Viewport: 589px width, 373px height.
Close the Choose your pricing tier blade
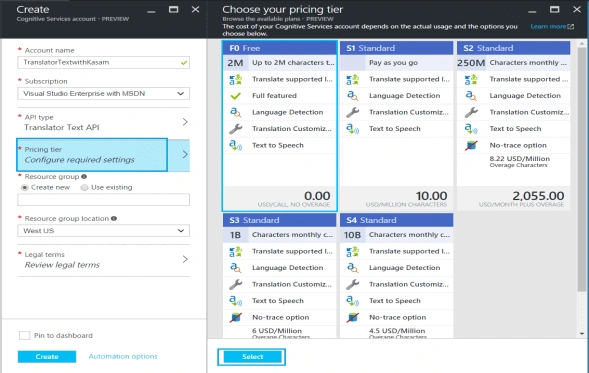577,9
